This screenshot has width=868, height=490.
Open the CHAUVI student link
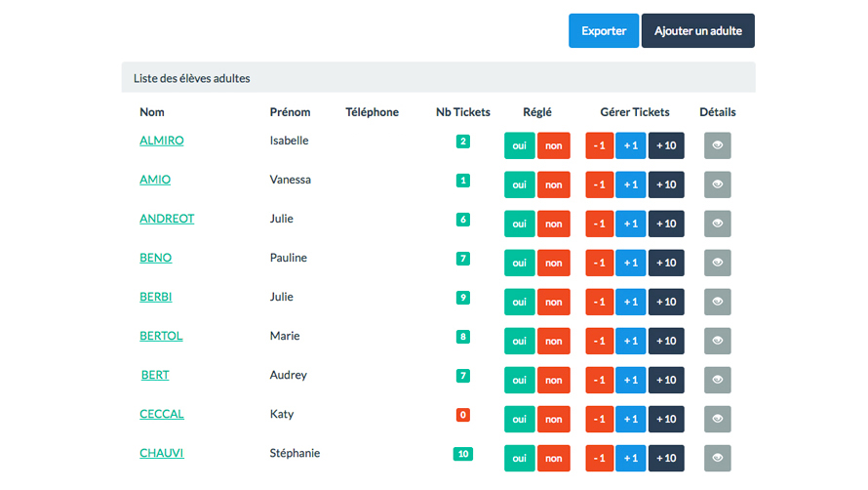tap(162, 453)
